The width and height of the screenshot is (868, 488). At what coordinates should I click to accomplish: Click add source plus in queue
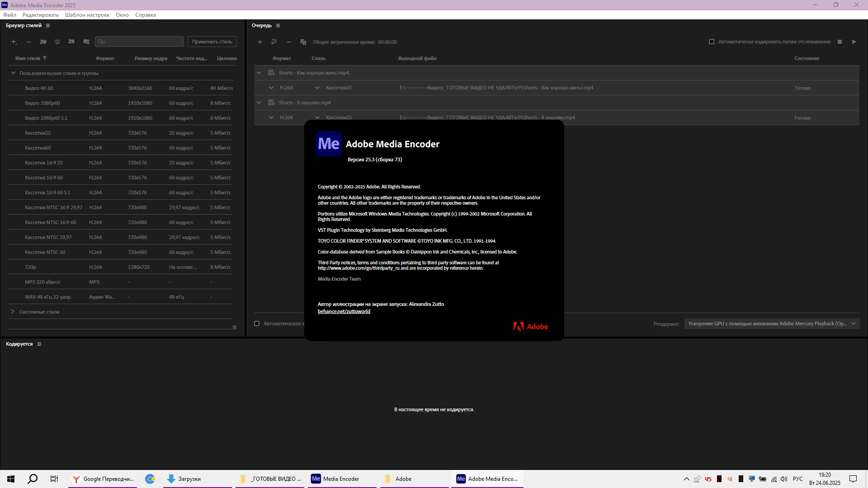click(x=259, y=42)
